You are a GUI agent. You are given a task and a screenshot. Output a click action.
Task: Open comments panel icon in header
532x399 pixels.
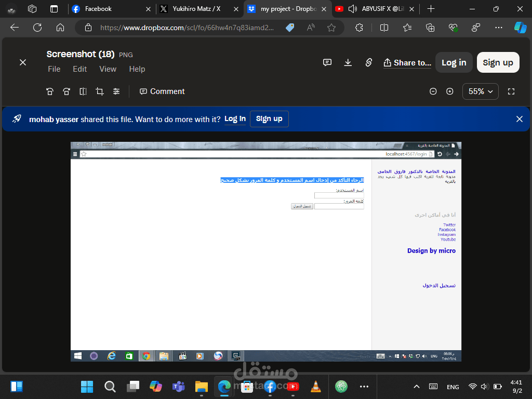click(327, 62)
